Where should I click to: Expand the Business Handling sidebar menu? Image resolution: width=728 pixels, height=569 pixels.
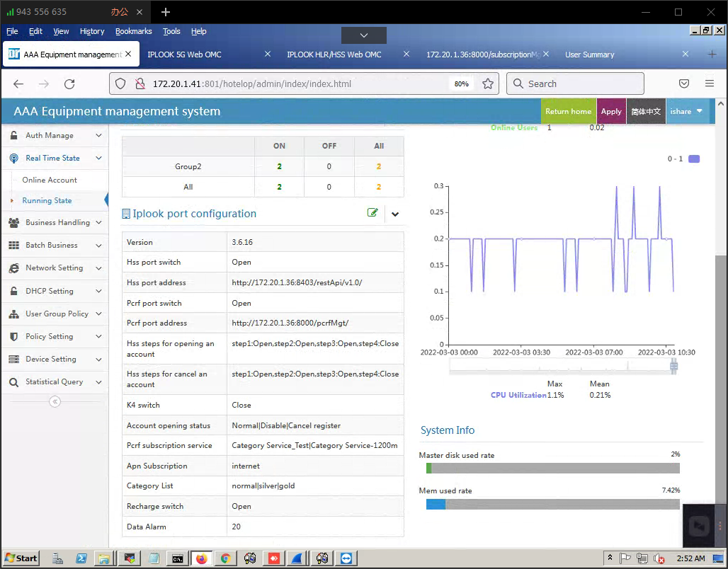tap(55, 222)
